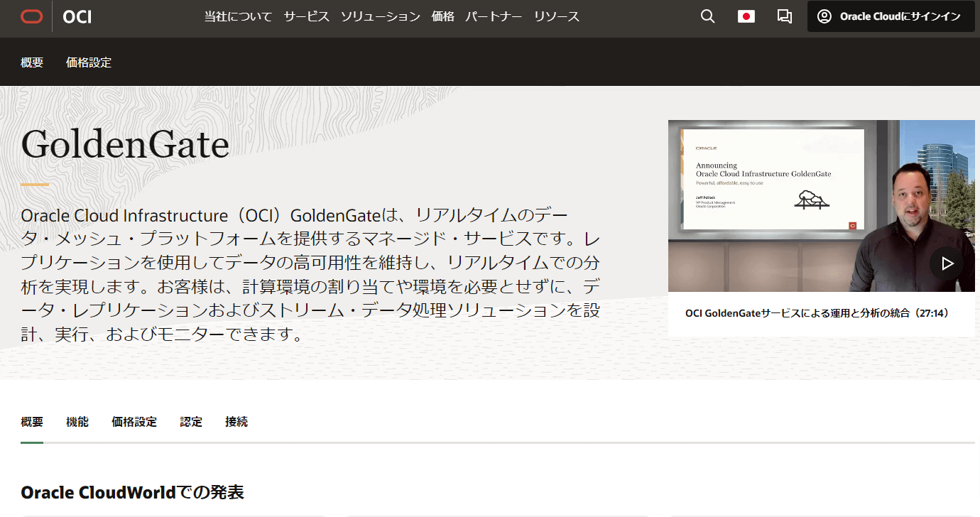980x517 pixels.
Task: Open the パートナー menu
Action: (494, 16)
